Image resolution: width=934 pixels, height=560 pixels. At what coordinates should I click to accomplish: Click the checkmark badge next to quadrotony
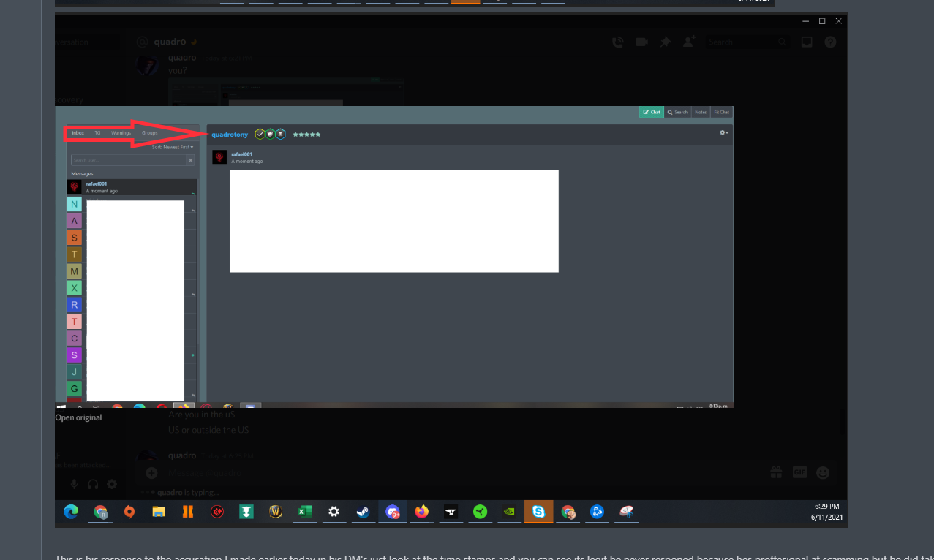tap(260, 134)
